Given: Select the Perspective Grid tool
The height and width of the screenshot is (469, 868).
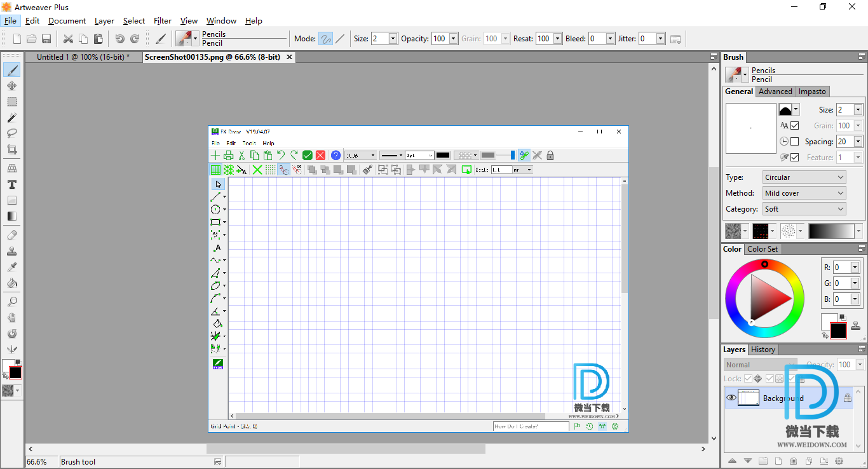Looking at the screenshot, I should (11, 168).
